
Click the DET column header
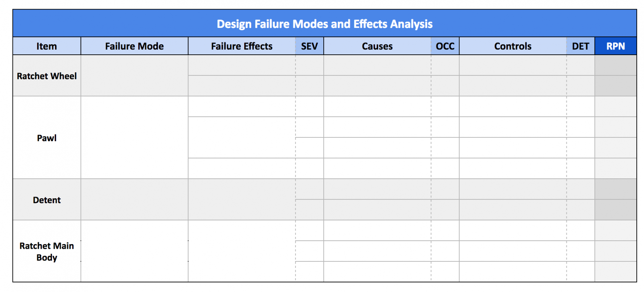pos(580,46)
